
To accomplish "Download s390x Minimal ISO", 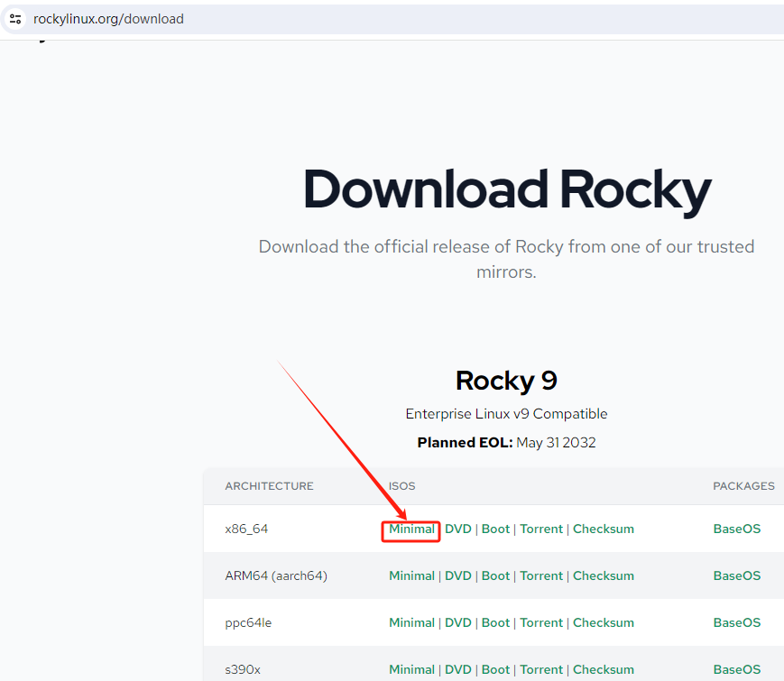I will (411, 669).
